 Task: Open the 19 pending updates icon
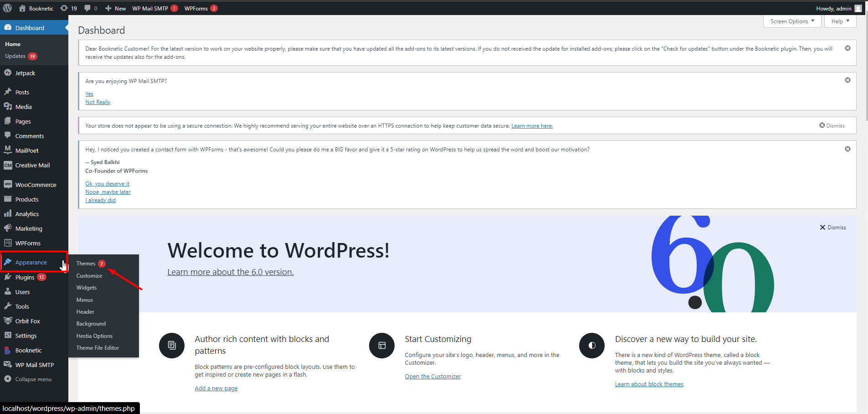[x=64, y=8]
